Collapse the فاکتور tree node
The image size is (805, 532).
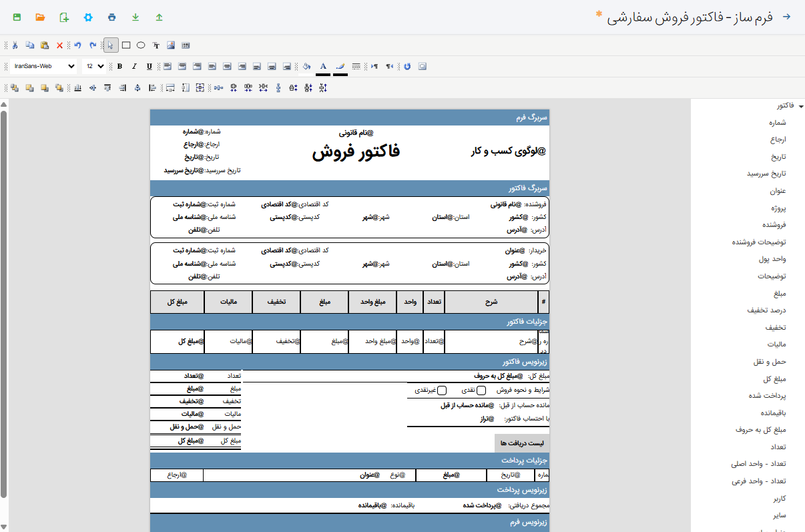(801, 106)
